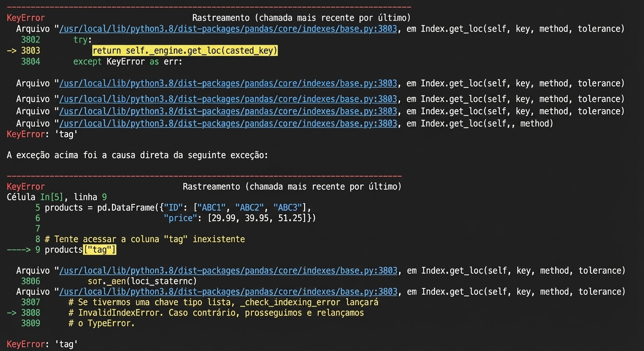Click line number 3803 beside the arrow

30,51
